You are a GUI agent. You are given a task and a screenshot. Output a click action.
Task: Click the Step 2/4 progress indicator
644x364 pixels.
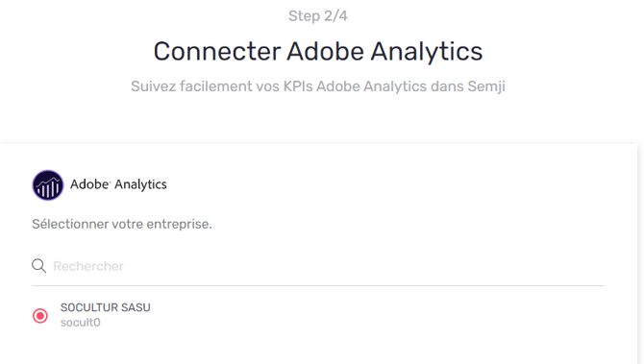[x=318, y=16]
